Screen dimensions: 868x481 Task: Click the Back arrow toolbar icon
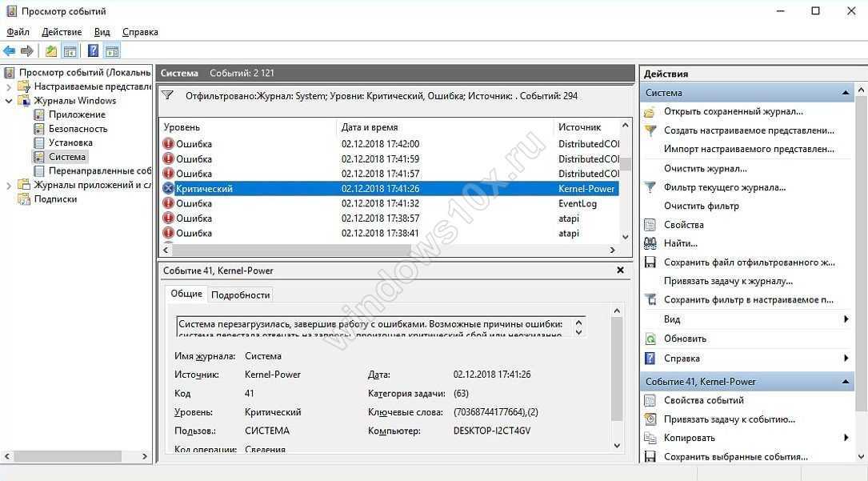[10, 51]
